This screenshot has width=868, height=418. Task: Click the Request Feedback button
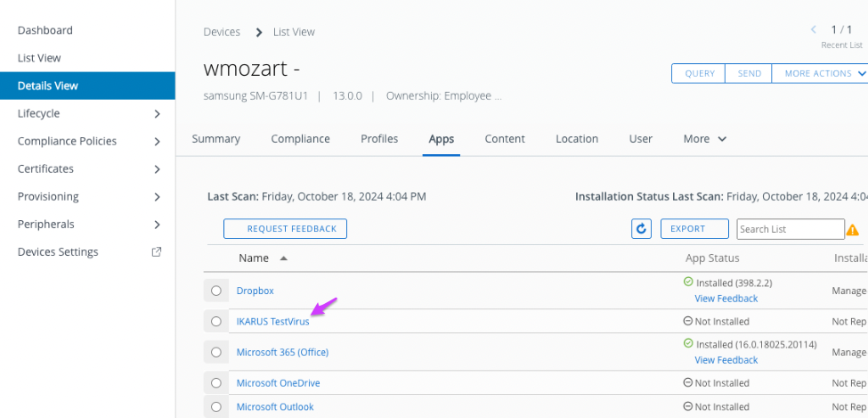tap(285, 229)
